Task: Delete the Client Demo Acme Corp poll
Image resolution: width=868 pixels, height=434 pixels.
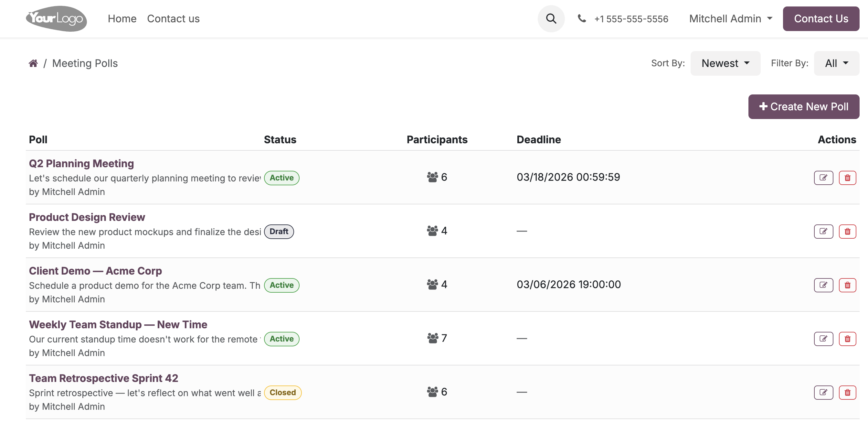Action: coord(847,285)
